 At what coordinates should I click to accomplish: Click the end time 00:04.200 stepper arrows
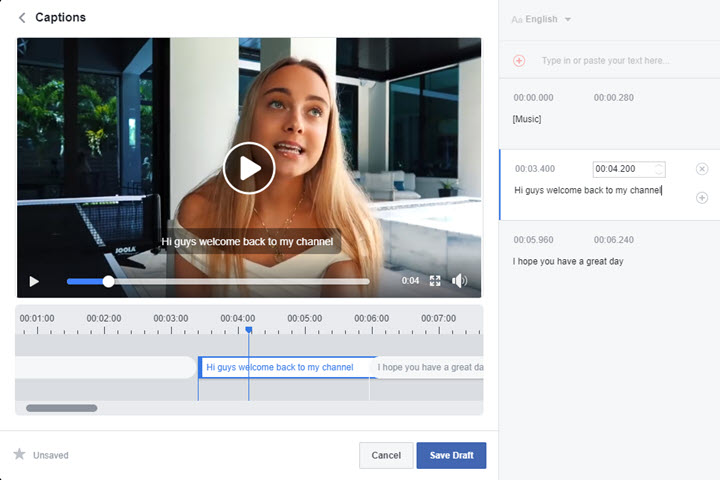(658, 169)
